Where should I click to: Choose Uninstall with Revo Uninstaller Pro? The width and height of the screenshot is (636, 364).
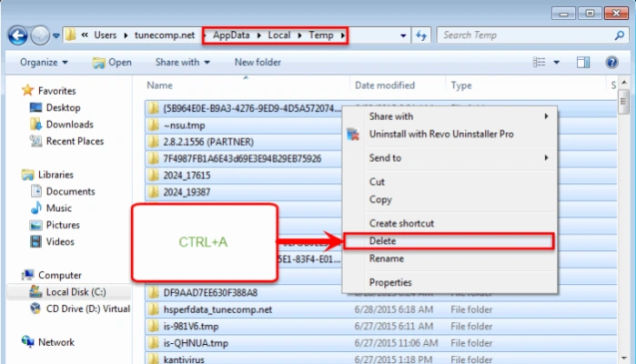point(449,134)
